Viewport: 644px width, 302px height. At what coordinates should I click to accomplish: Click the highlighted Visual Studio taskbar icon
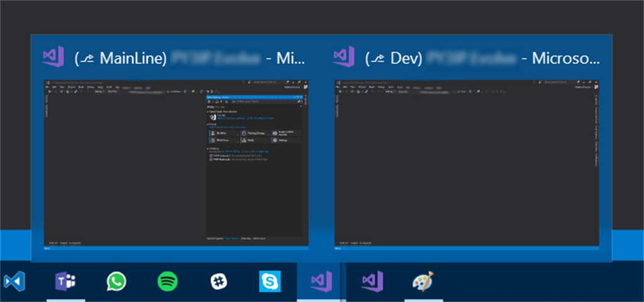[321, 282]
